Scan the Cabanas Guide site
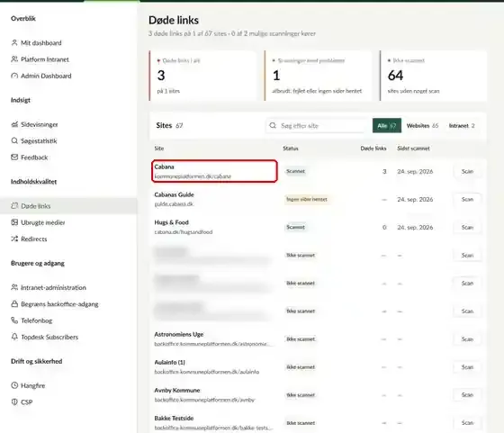Screen dimensions: 504x433 (x=467, y=199)
